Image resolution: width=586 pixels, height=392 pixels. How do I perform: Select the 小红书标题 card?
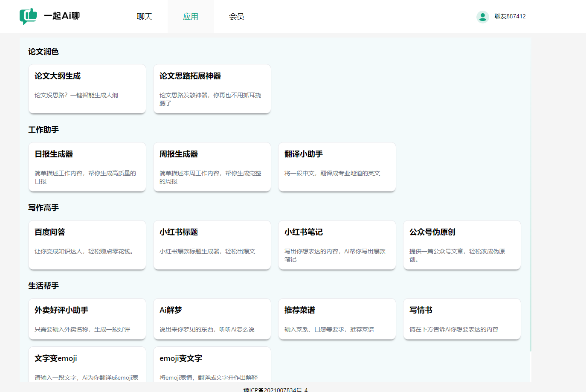(x=212, y=245)
